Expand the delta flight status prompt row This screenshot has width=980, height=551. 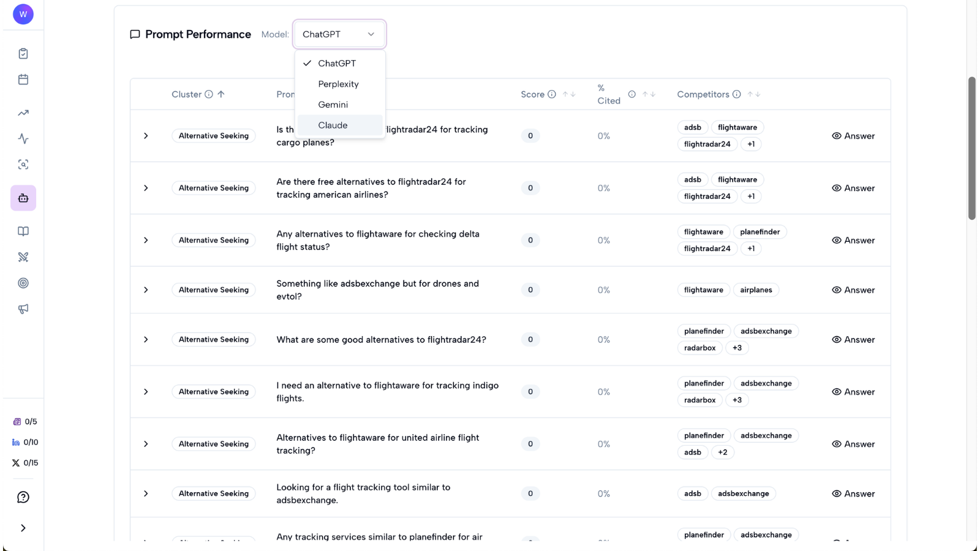(x=146, y=240)
